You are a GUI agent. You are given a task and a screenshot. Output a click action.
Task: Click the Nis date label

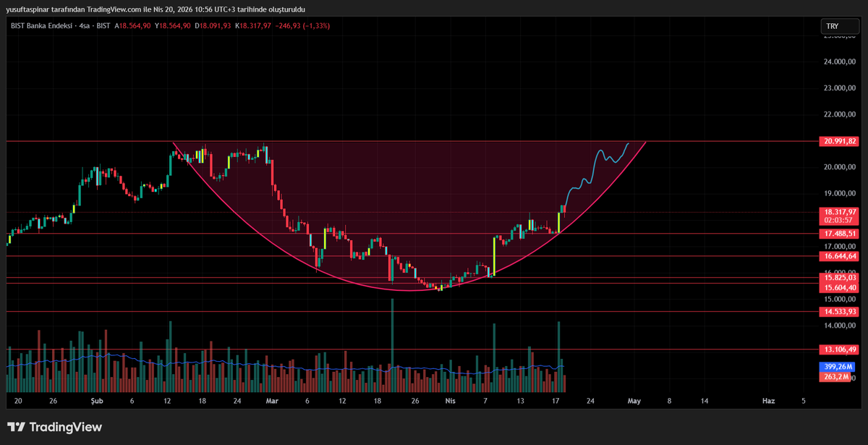coord(449,400)
